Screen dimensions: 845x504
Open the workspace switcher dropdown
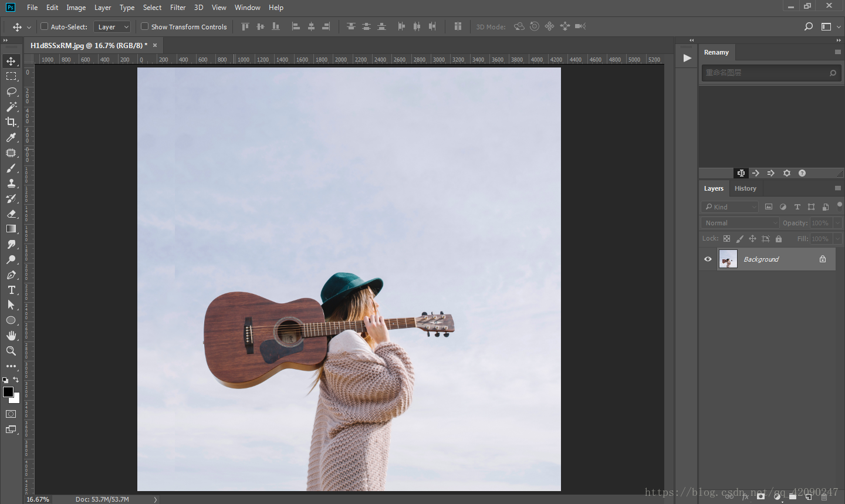pyautogui.click(x=830, y=26)
